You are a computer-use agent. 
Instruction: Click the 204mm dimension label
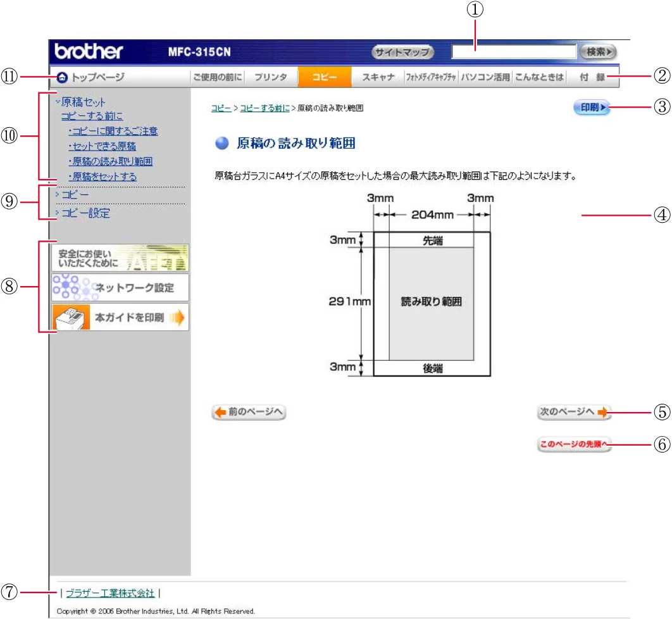(432, 215)
